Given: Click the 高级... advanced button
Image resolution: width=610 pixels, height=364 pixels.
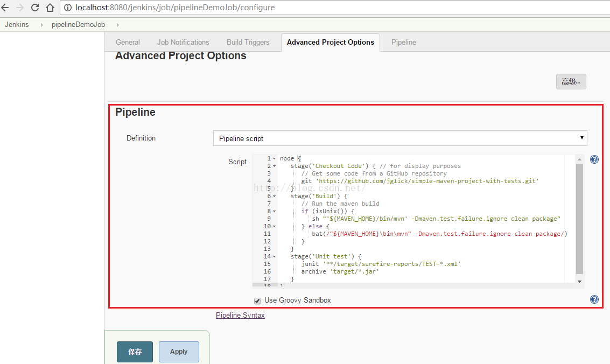Looking at the screenshot, I should [571, 82].
